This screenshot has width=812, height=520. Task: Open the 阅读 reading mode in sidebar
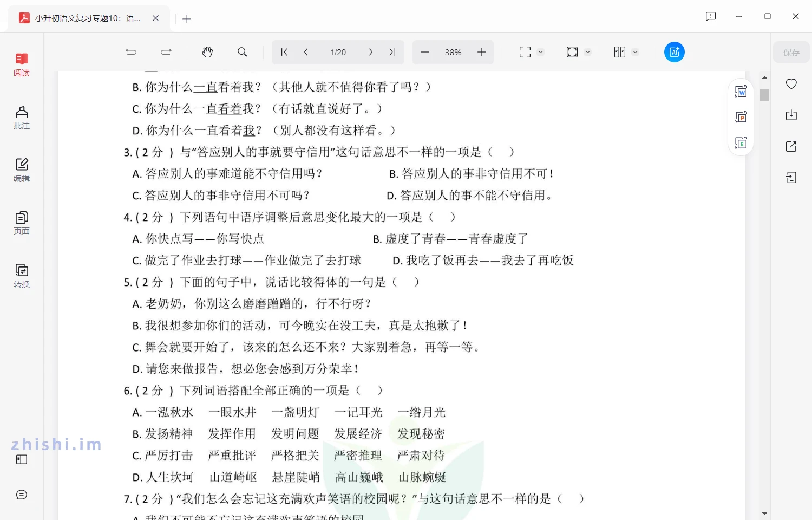pos(22,65)
